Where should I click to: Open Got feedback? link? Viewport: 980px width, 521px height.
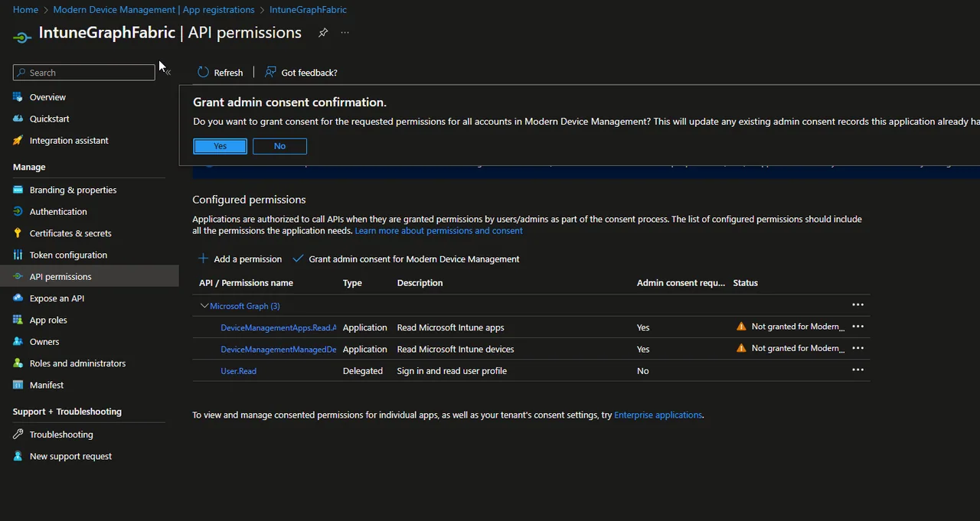point(301,72)
